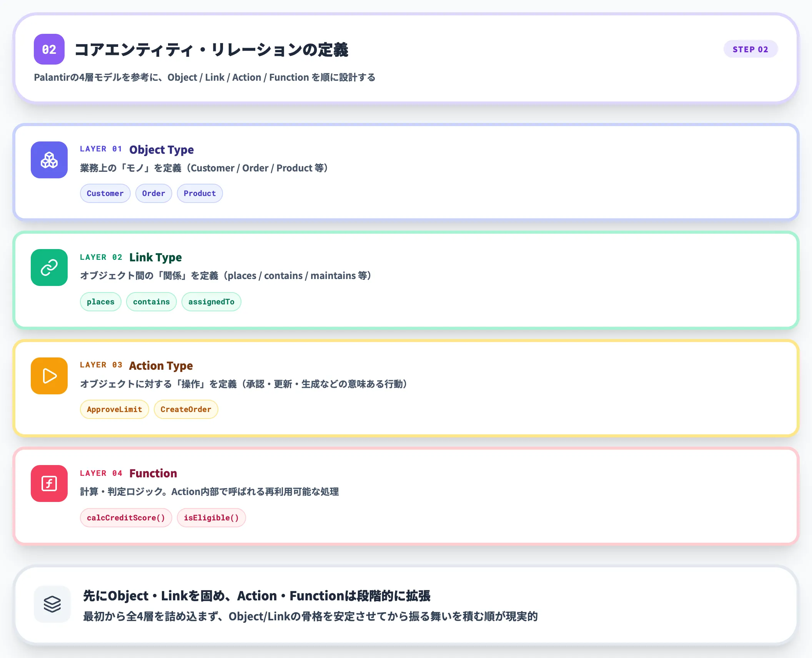Toggle the contains link tag
Screen dimensions: 812x658
[x=151, y=302]
